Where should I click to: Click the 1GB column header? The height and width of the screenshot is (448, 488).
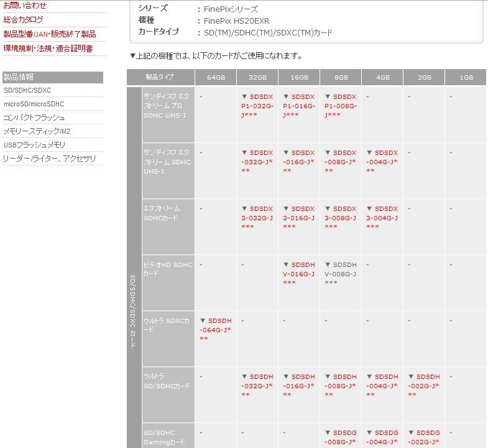pos(466,77)
